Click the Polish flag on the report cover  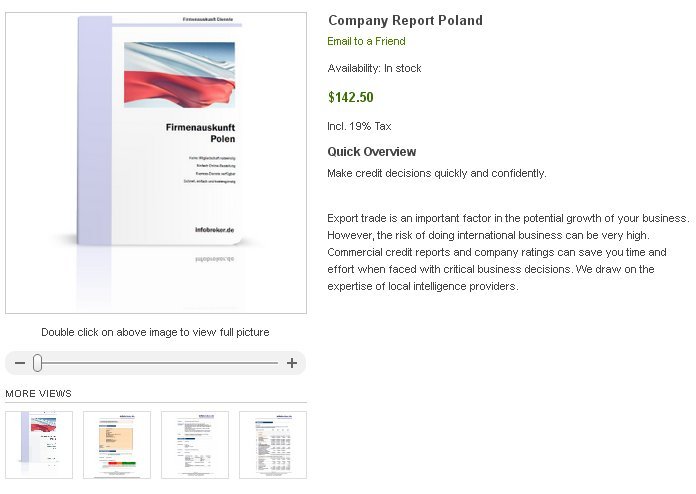point(180,75)
